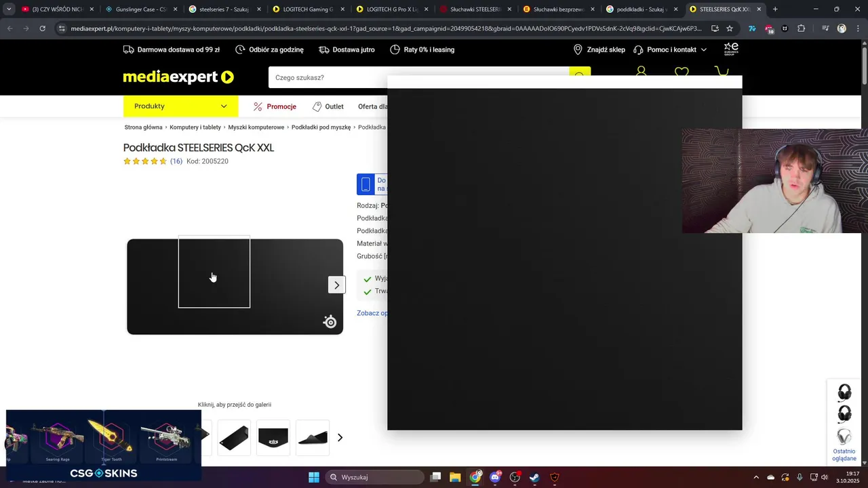Click the site info icon in address bar
This screenshot has height=488, width=868.
pyautogui.click(x=62, y=28)
